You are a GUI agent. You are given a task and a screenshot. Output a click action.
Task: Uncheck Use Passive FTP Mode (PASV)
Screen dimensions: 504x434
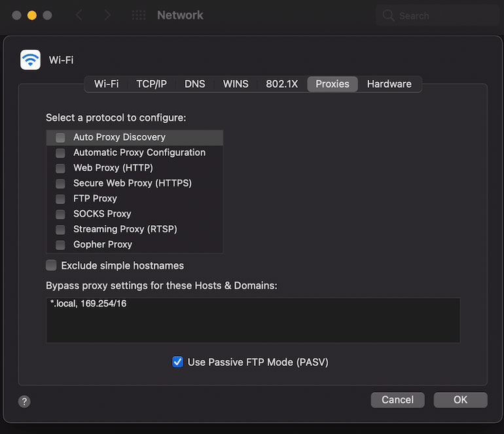point(177,362)
